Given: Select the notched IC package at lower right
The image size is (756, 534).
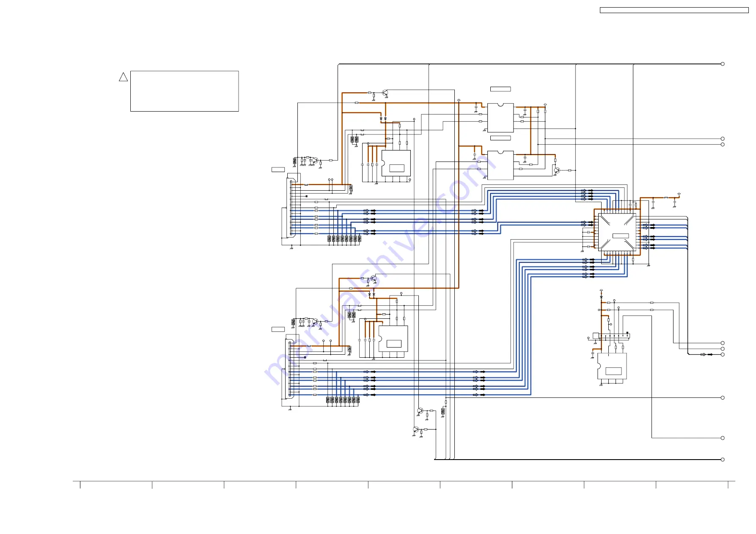Looking at the screenshot, I should (x=612, y=366).
